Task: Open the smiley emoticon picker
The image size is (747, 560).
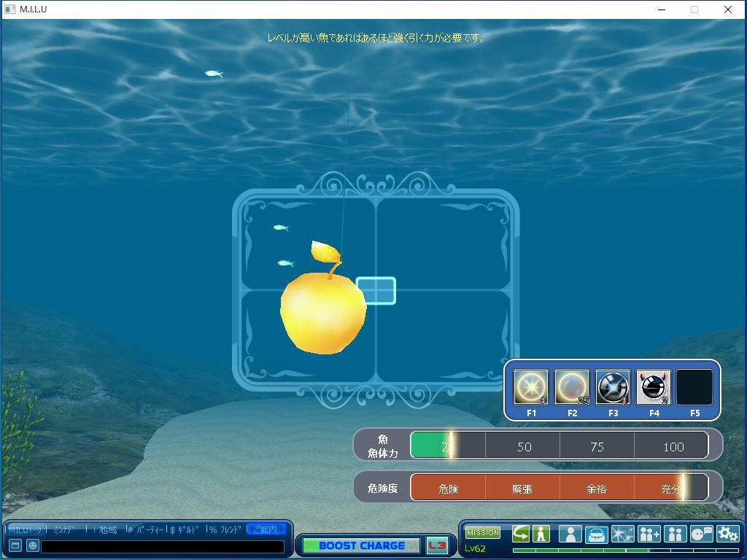Action: (32, 545)
